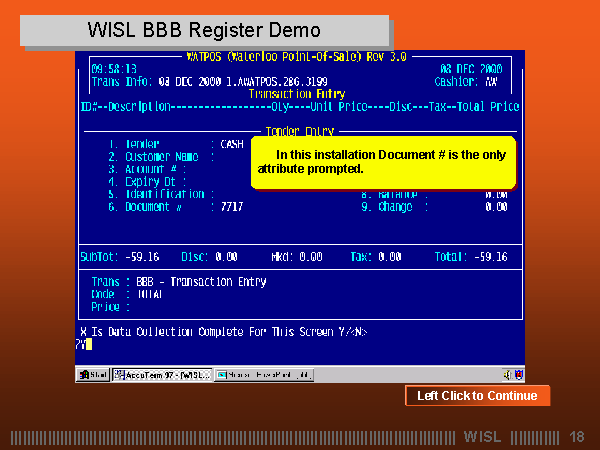This screenshot has width=600, height=450.
Task: Click the Change amount value
Action: tap(495, 207)
